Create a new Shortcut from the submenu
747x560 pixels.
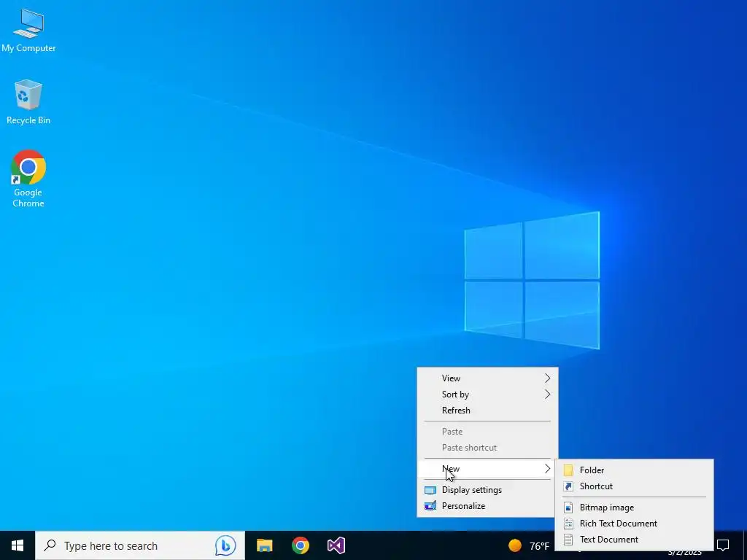[635, 486]
